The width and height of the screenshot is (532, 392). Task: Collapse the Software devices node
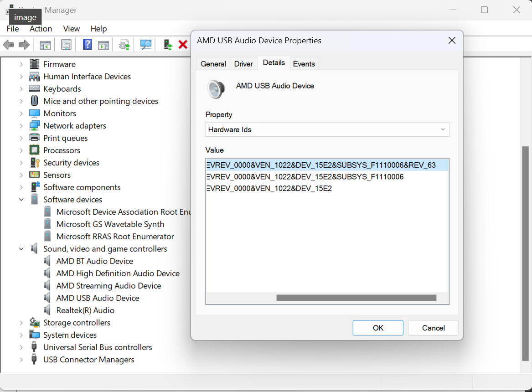click(x=21, y=199)
